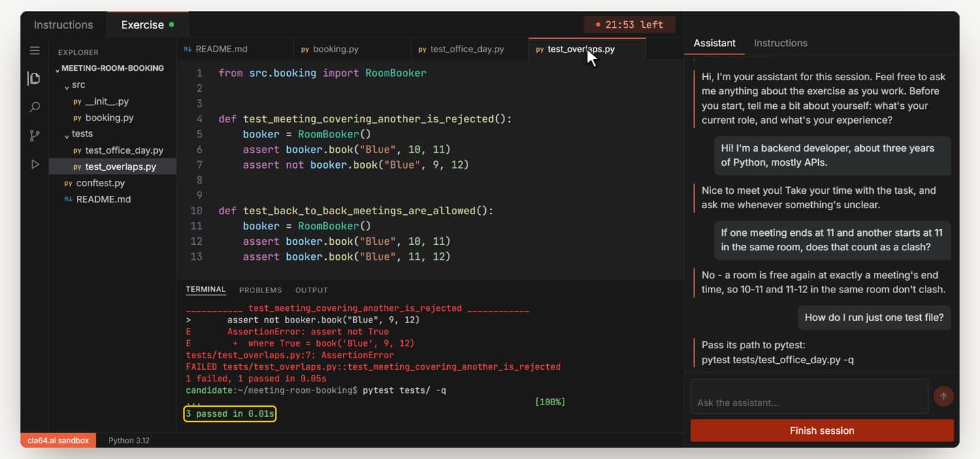980x459 pixels.
Task: Click the cla64.ai sandbox status item
Action: pos(58,441)
